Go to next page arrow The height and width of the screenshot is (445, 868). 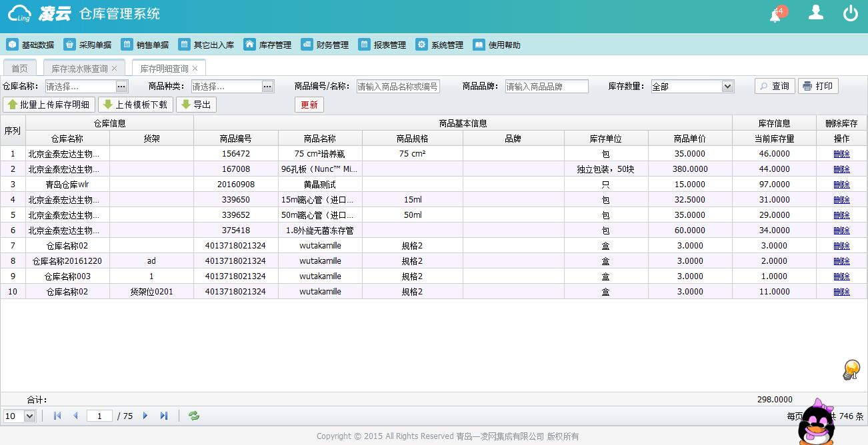145,416
